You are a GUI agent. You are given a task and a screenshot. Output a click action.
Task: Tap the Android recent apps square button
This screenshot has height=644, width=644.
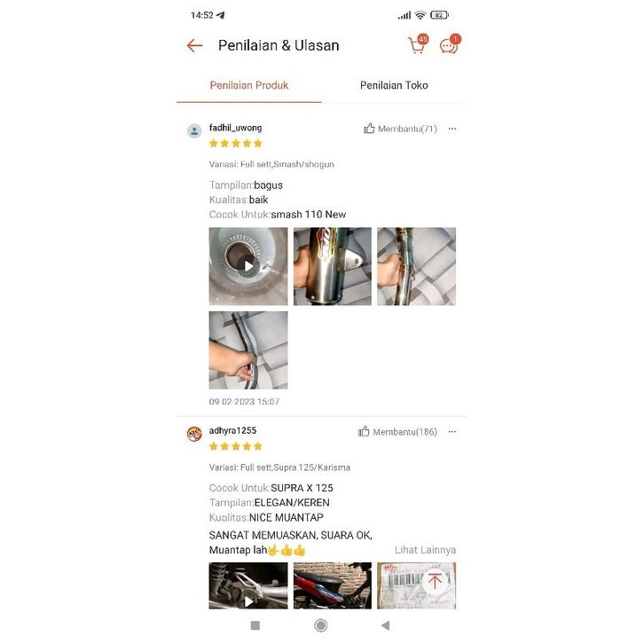coord(255,625)
